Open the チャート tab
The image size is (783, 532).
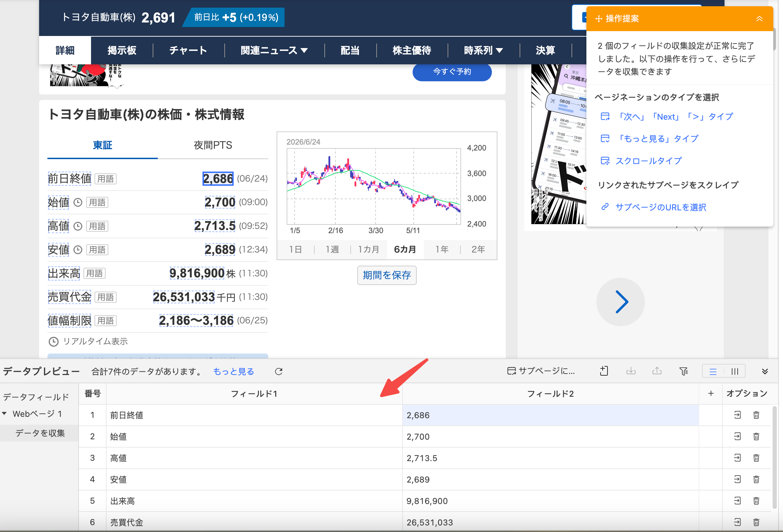pos(188,51)
